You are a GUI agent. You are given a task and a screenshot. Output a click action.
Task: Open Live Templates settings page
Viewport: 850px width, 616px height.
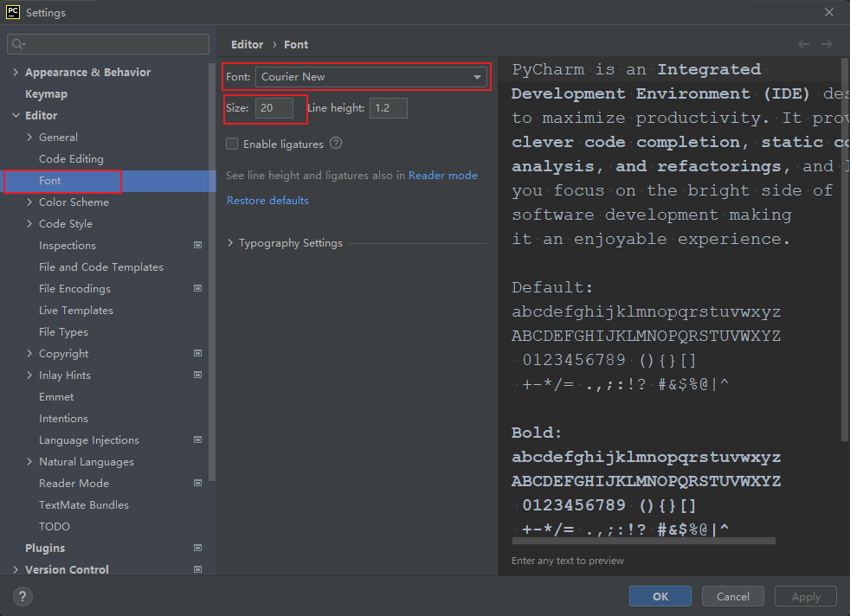pos(75,311)
